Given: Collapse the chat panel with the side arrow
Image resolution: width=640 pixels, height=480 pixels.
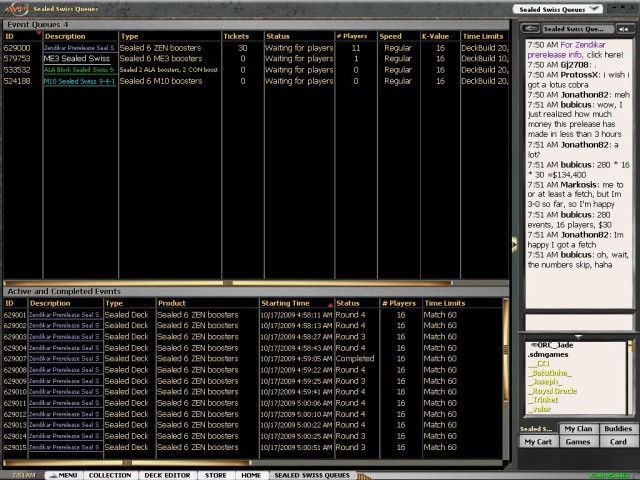Looking at the screenshot, I should coord(514,244).
